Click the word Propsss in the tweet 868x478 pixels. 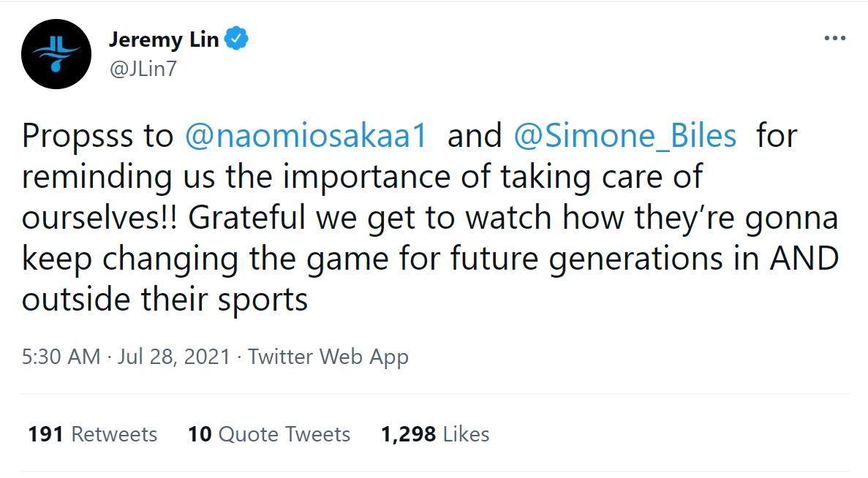(x=78, y=136)
